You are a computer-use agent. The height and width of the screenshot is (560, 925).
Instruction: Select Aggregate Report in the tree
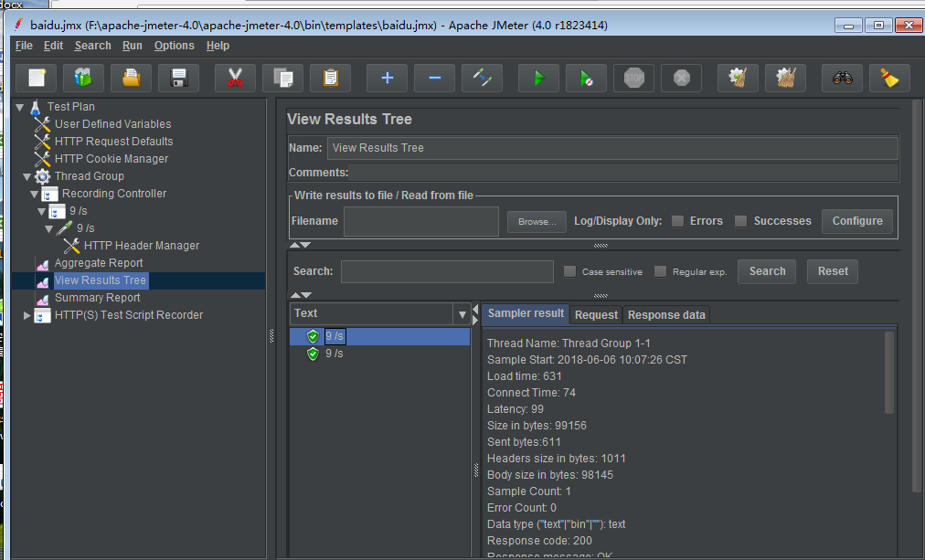click(99, 263)
